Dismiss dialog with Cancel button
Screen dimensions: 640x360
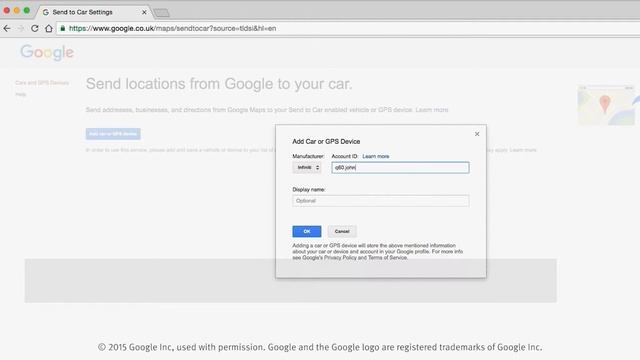[x=342, y=231]
